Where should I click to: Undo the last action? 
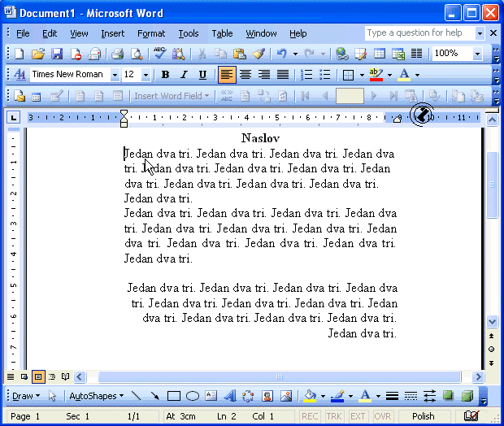tap(281, 54)
